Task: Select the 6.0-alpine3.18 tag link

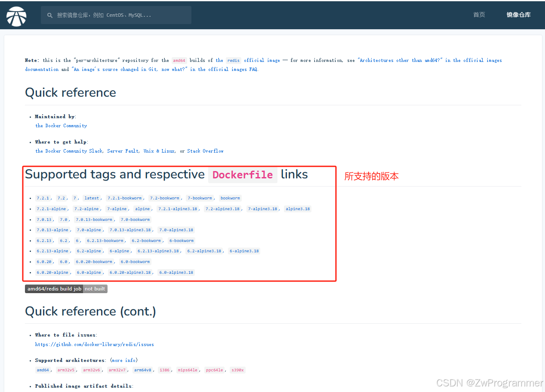Action: pos(176,273)
